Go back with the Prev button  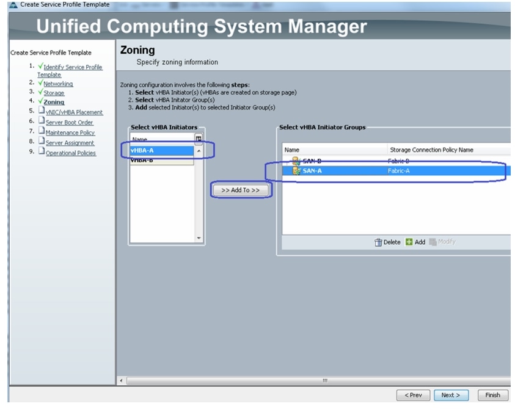tap(413, 395)
